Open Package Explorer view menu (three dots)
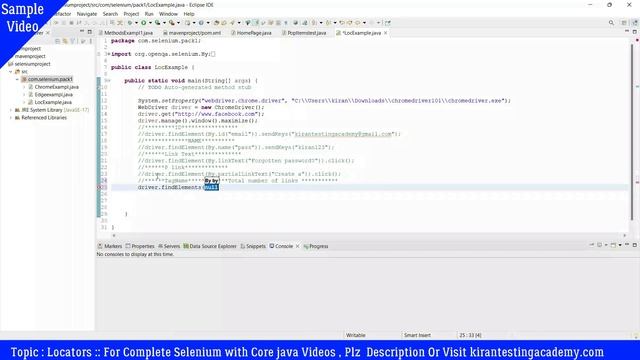Image resolution: width=640 pixels, height=360 pixels. (x=91, y=41)
